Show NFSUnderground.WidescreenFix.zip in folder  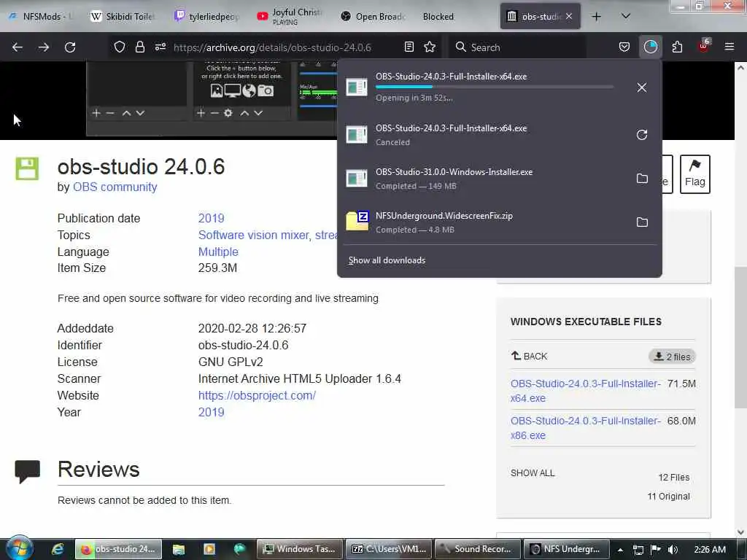642,222
